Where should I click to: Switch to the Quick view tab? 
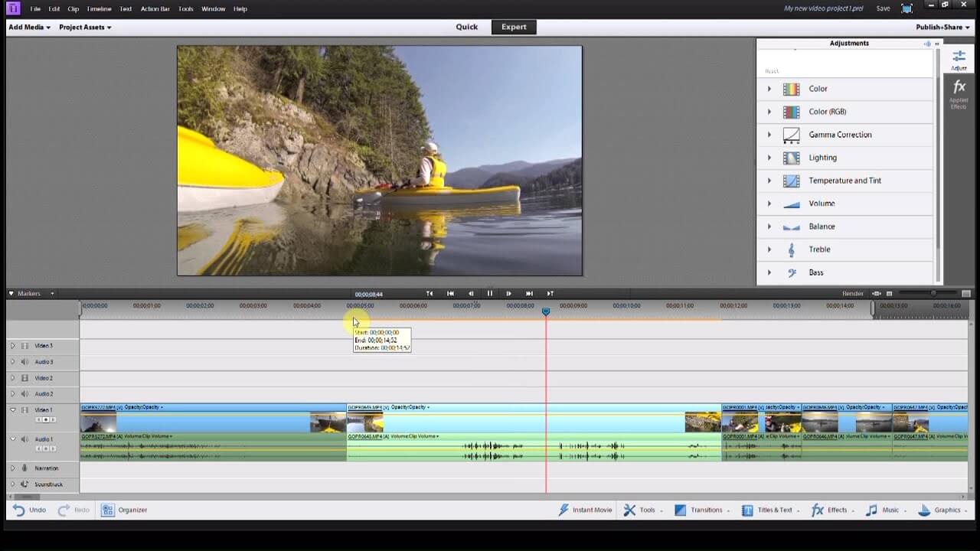coord(467,27)
